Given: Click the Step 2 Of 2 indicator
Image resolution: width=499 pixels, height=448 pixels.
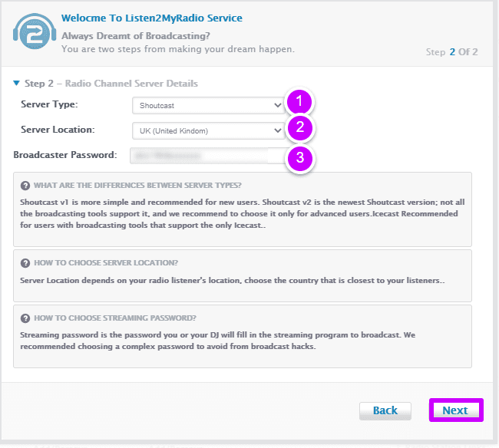Looking at the screenshot, I should pyautogui.click(x=452, y=52).
